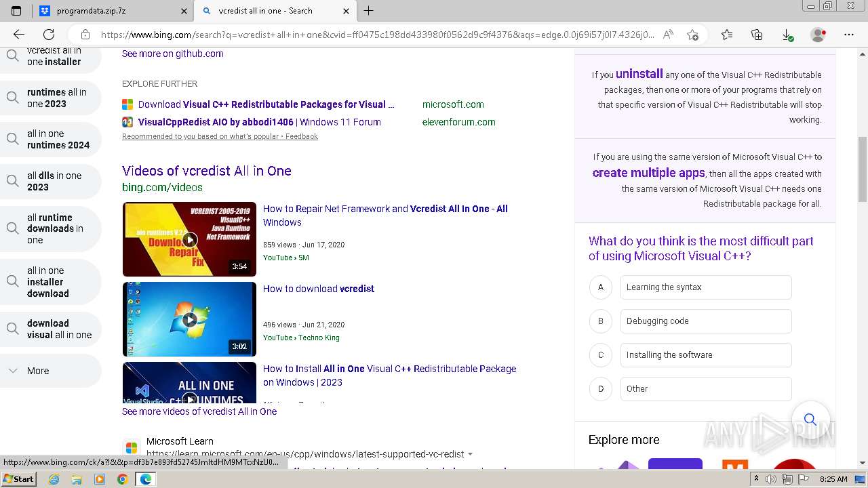
Task: Search suggestion download visual all in one
Action: [51, 329]
